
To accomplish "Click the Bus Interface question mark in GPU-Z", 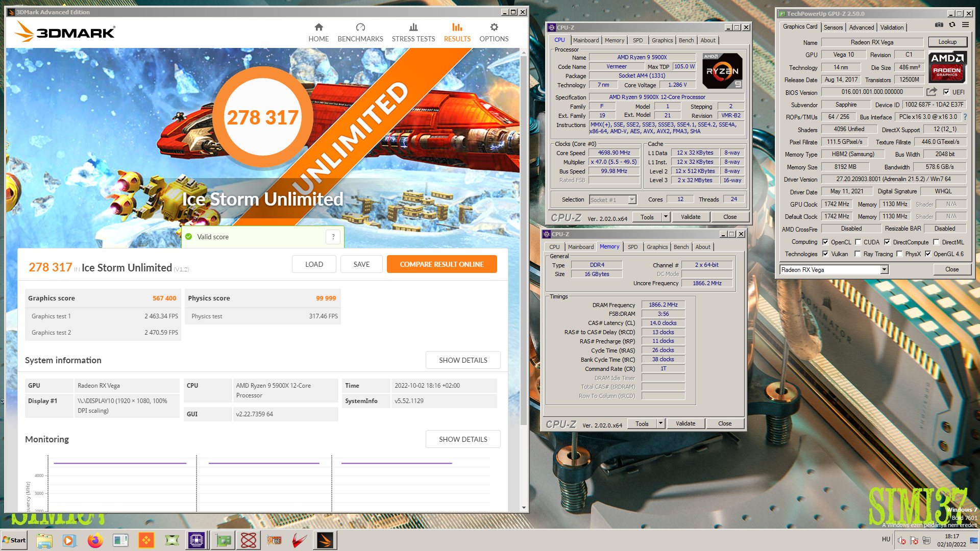I will pos(965,117).
